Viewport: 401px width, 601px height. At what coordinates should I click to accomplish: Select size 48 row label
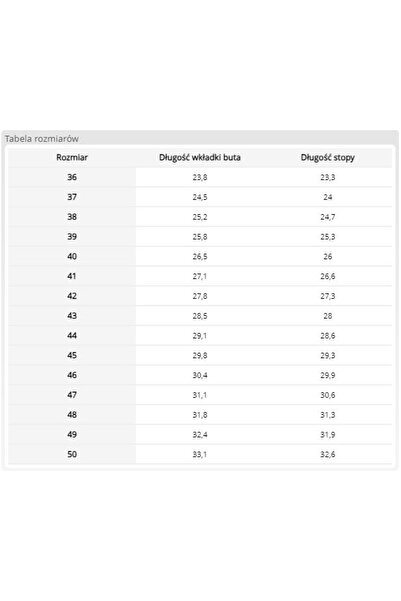72,415
